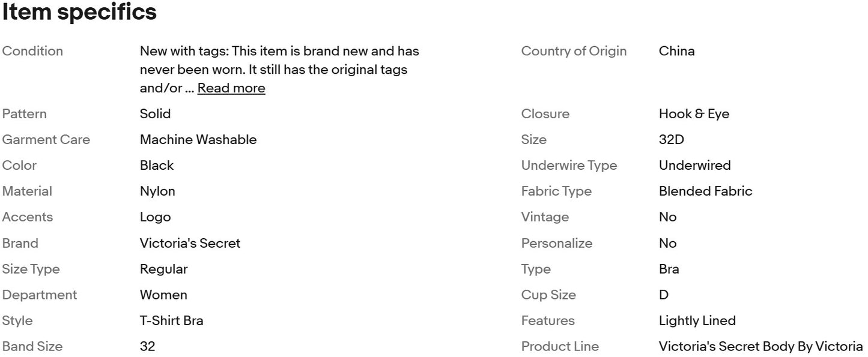Select the Product Line label

(x=560, y=347)
